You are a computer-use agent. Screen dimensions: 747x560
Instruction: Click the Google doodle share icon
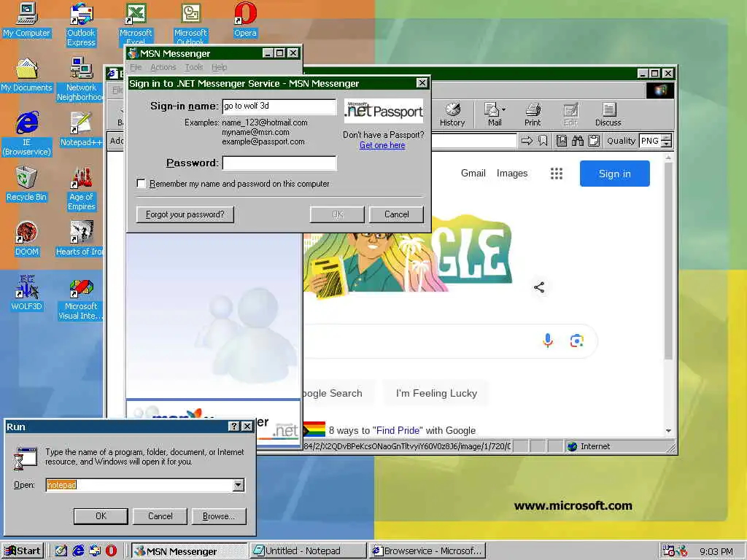click(539, 287)
